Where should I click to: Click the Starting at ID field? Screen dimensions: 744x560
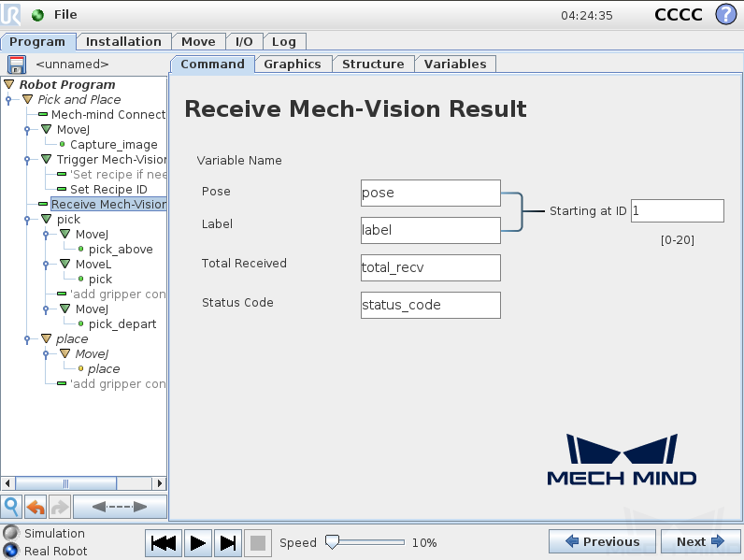coord(677,210)
